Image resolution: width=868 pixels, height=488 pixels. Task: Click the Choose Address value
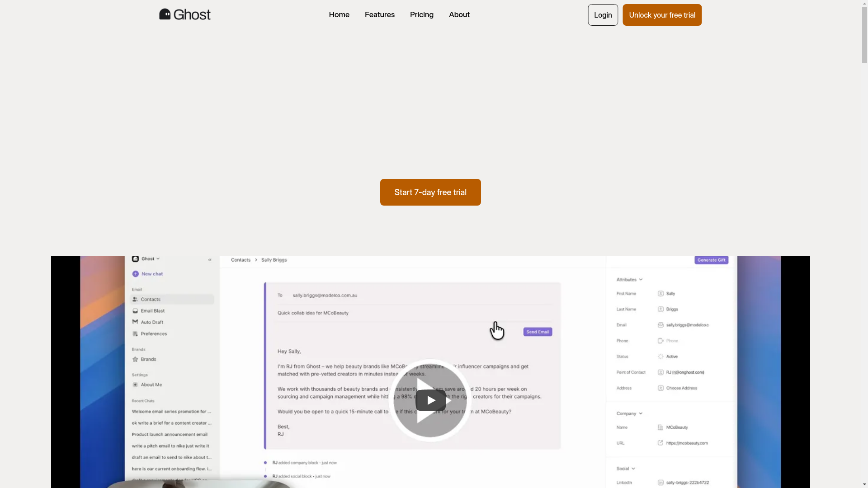pyautogui.click(x=682, y=388)
